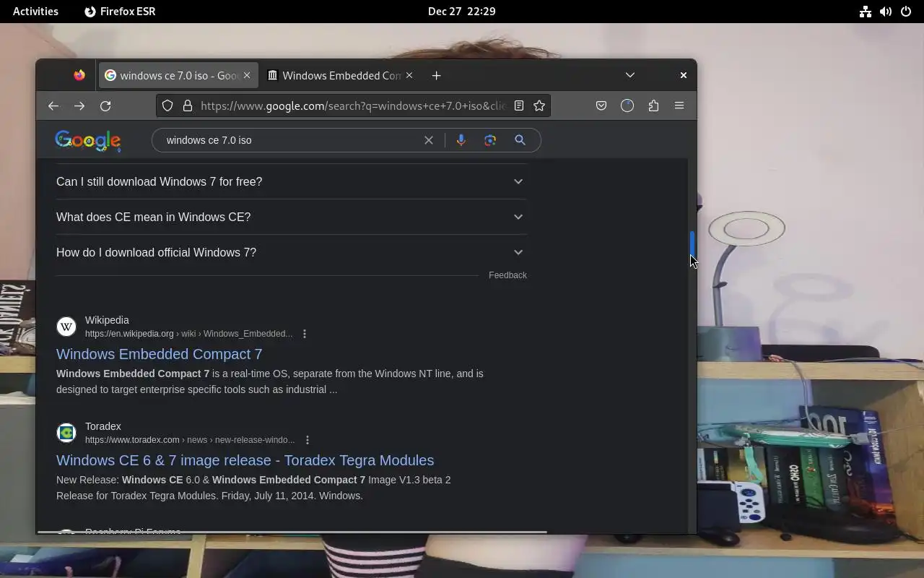This screenshot has width=924, height=578.
Task: Open 'Windows CE 6 & 7 image release' link
Action: tap(245, 460)
